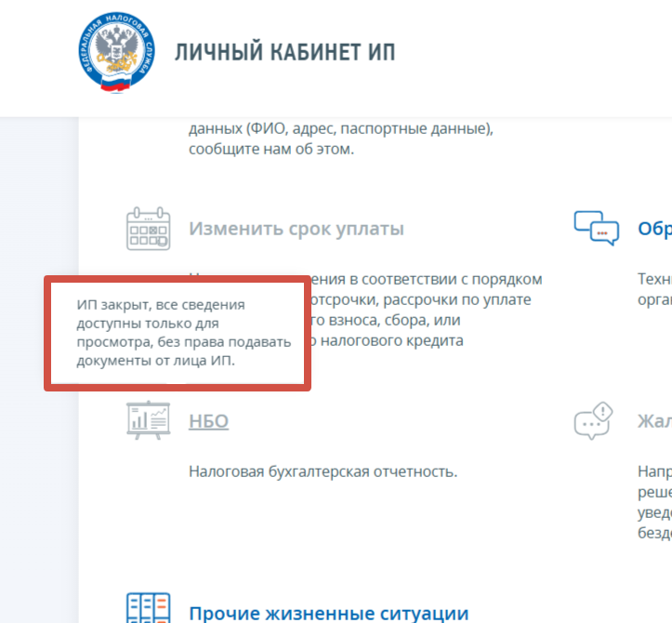The width and height of the screenshot is (672, 623).
Task: Click the Federal Tax Service emblem logo
Action: [116, 52]
